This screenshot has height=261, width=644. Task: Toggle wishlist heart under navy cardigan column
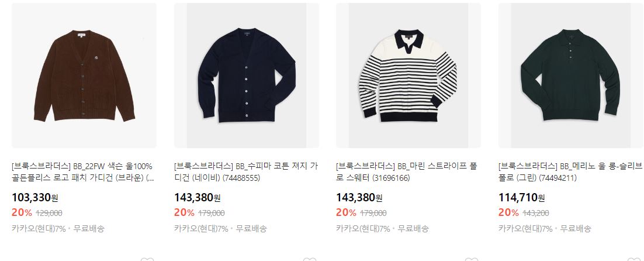pos(310,259)
